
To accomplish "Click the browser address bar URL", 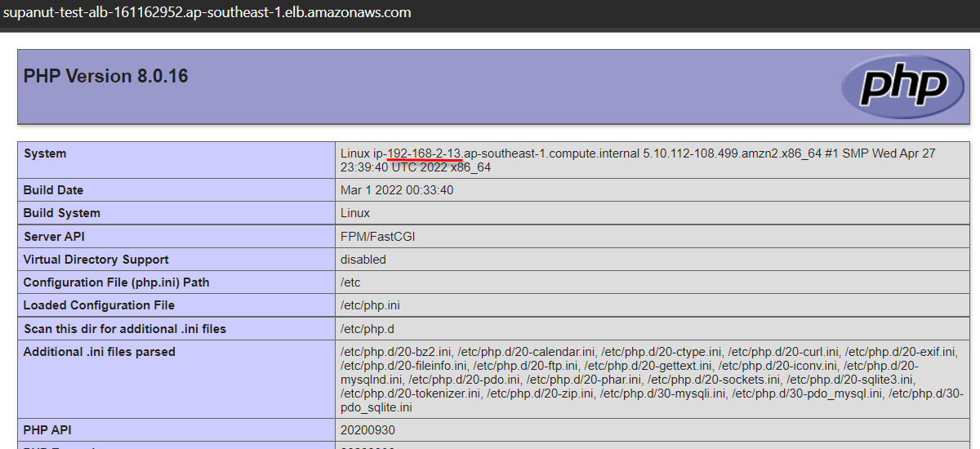I will pyautogui.click(x=207, y=12).
